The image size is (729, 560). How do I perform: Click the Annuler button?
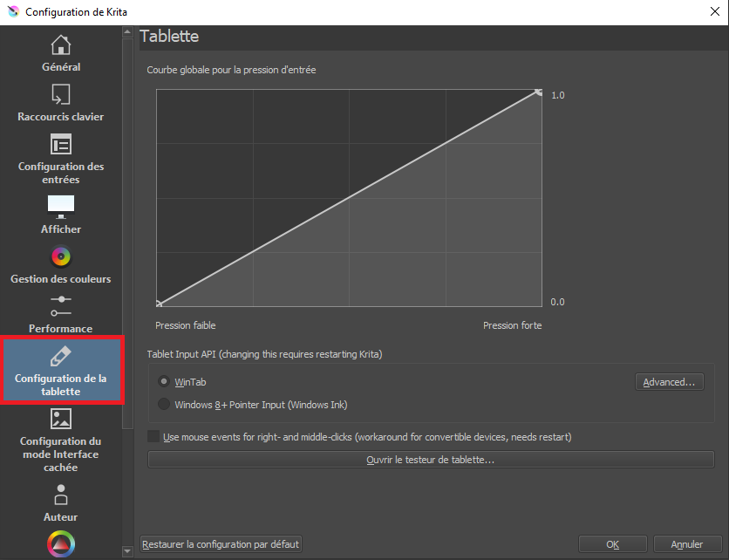(687, 544)
